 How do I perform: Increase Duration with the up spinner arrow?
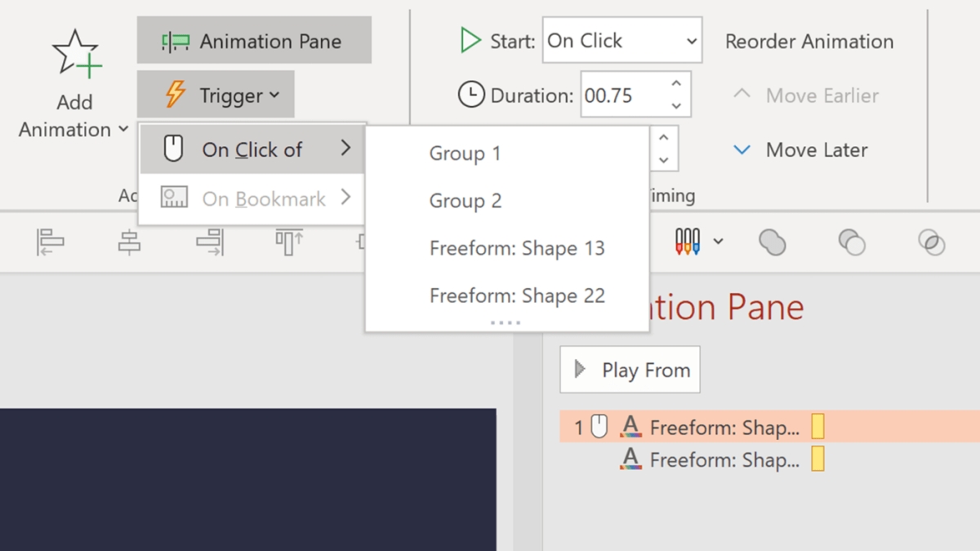point(676,84)
